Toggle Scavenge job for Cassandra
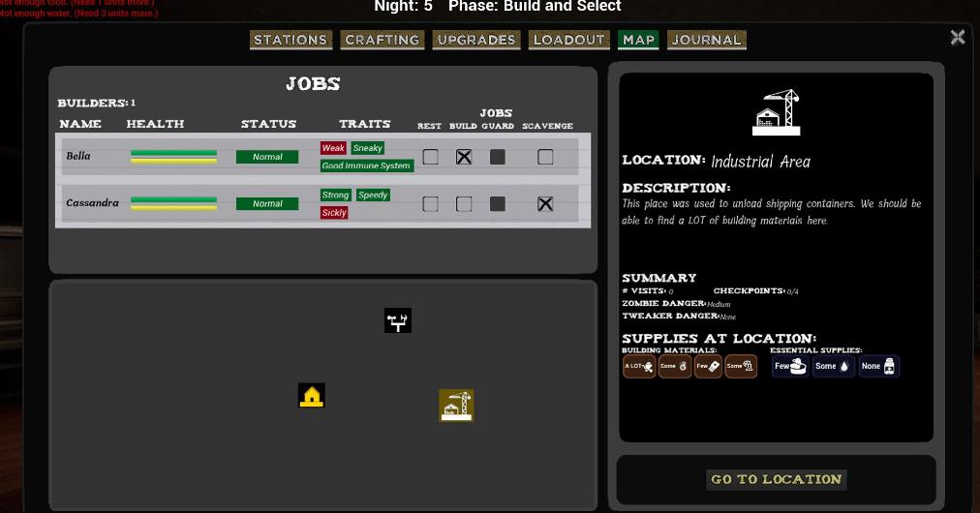 tap(545, 204)
